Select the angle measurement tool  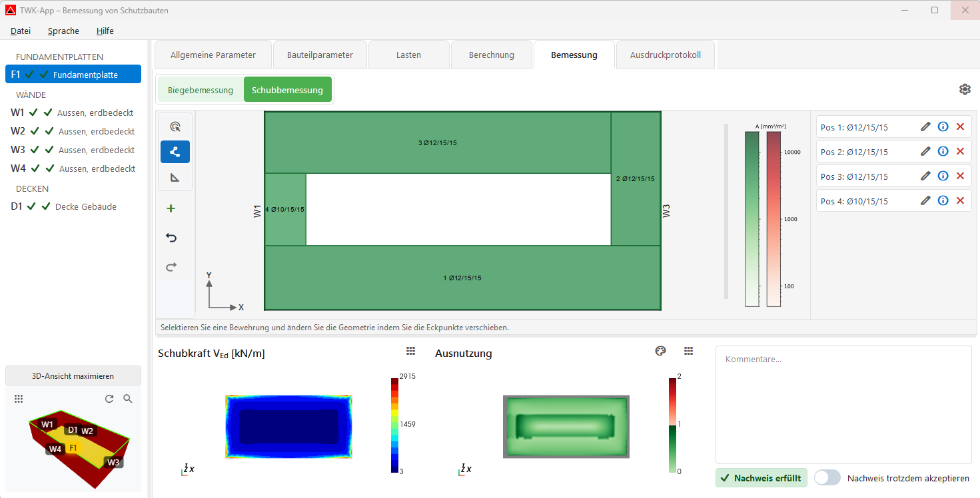tap(175, 177)
